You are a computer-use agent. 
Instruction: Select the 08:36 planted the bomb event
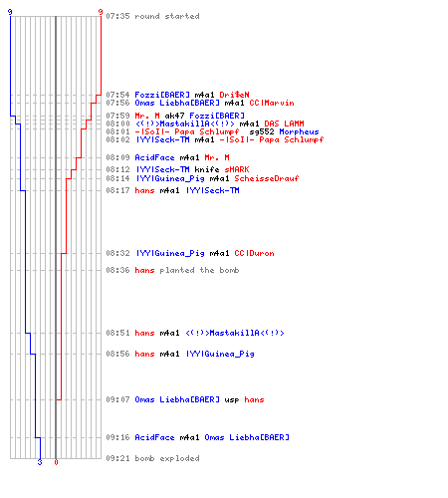(172, 270)
